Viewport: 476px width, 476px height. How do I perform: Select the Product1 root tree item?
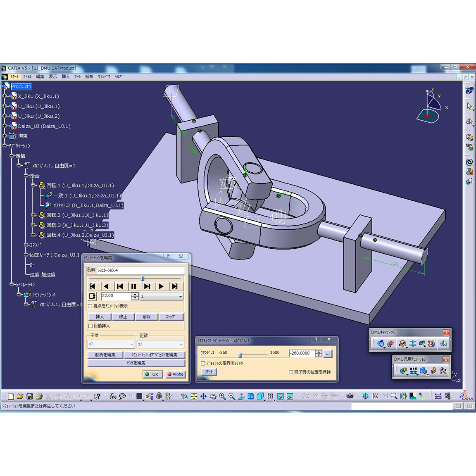coord(21,86)
